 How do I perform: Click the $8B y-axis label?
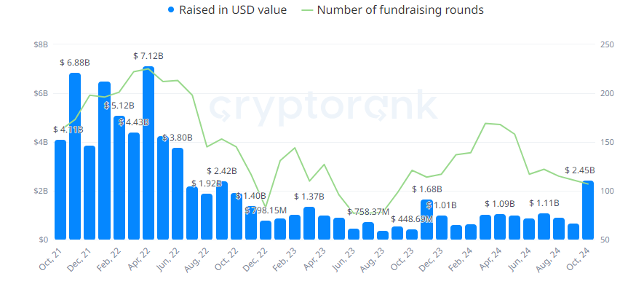pos(41,44)
